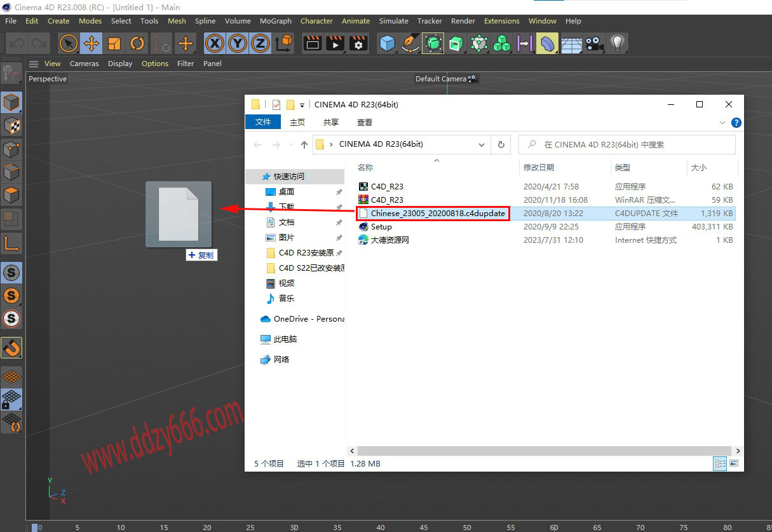The height and width of the screenshot is (532, 772).
Task: Add a Cube primitive object
Action: click(x=387, y=43)
